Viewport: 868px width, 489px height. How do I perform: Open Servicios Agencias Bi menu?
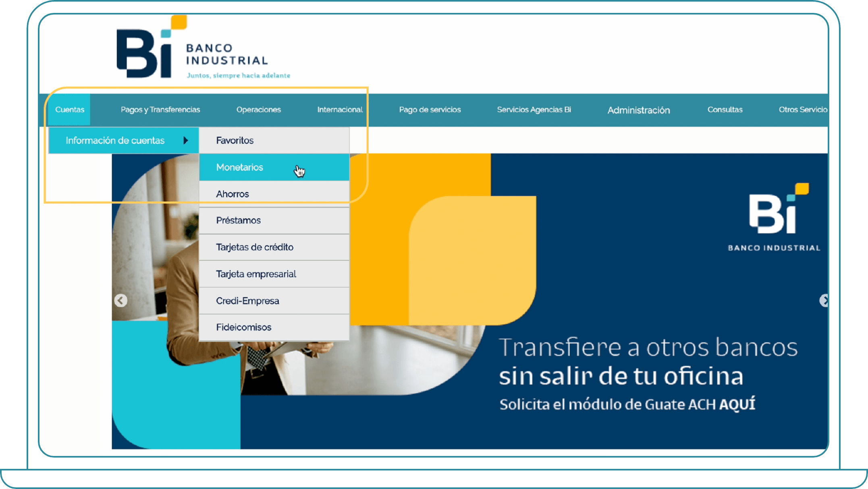[534, 110]
